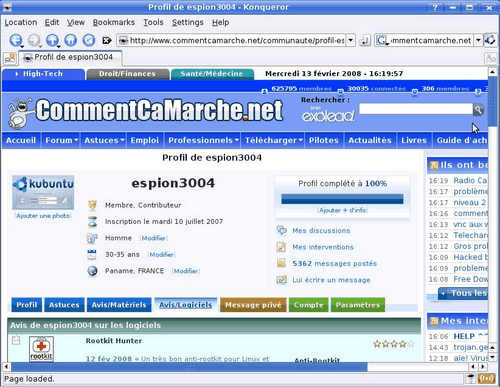The image size is (500, 387).
Task: Open a new tab icon
Action: point(10,58)
